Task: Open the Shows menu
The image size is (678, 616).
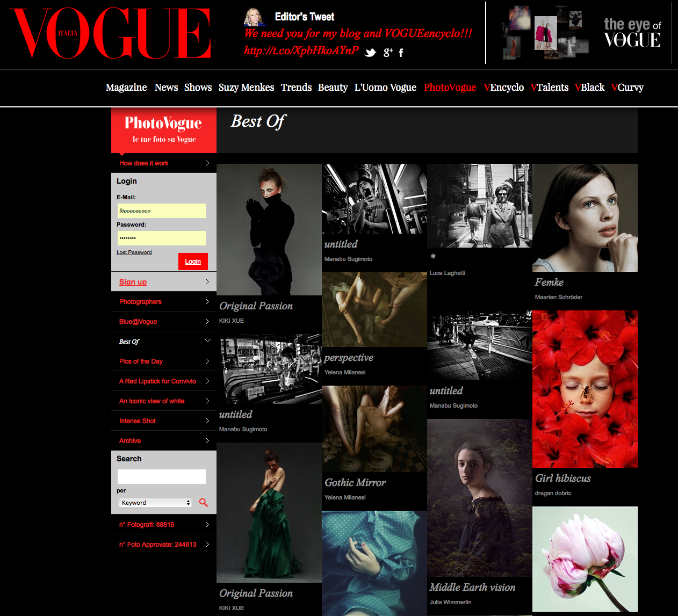Action: tap(198, 88)
